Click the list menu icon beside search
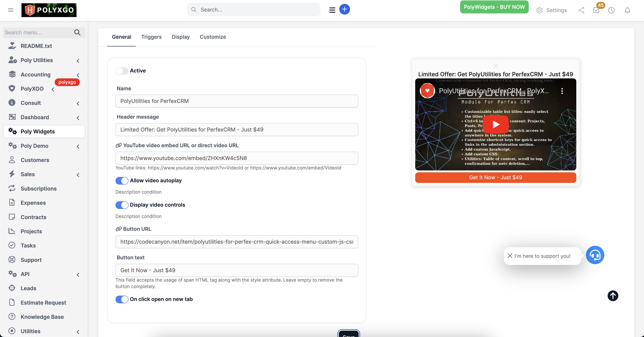 pyautogui.click(x=332, y=10)
